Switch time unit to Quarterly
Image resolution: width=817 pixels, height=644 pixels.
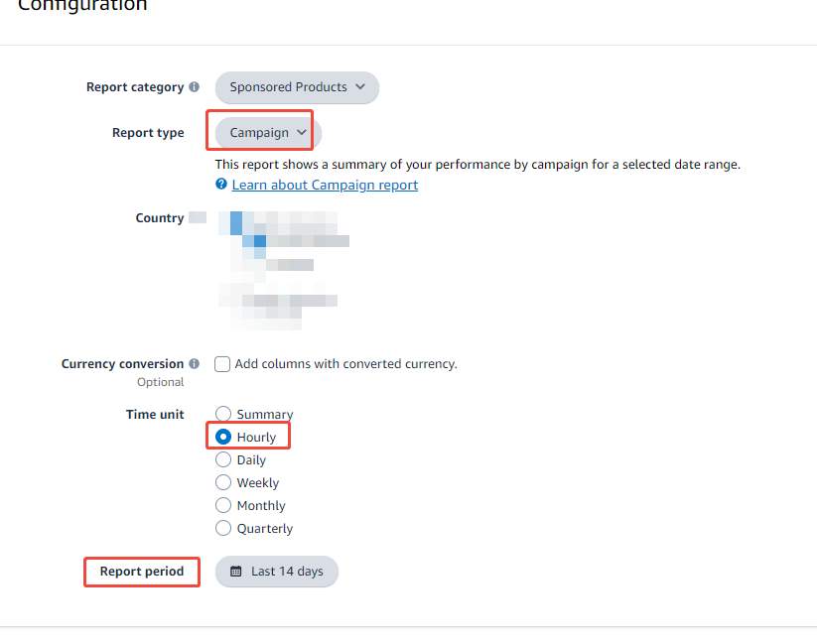point(223,528)
